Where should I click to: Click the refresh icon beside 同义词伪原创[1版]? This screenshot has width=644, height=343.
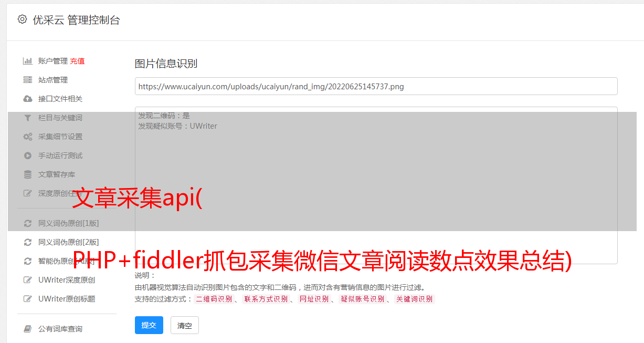point(28,223)
